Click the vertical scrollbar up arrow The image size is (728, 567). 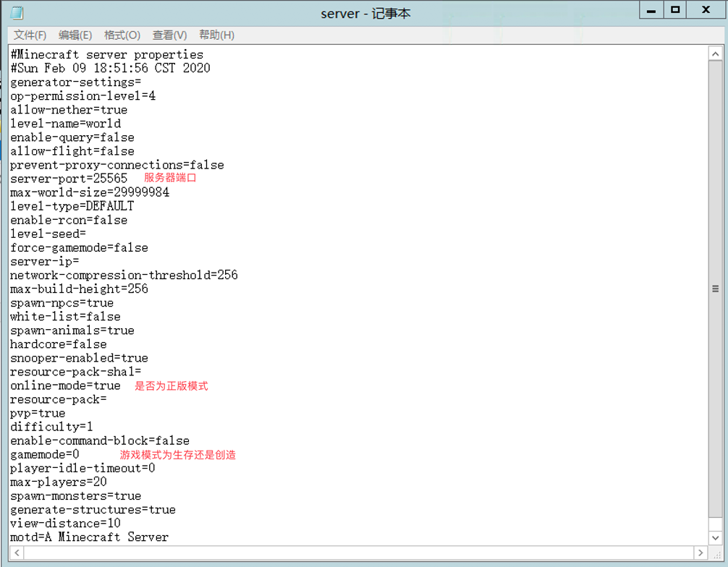(715, 54)
